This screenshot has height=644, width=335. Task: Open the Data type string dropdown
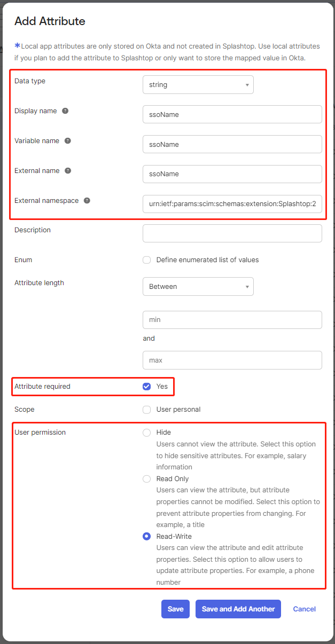[x=198, y=84]
